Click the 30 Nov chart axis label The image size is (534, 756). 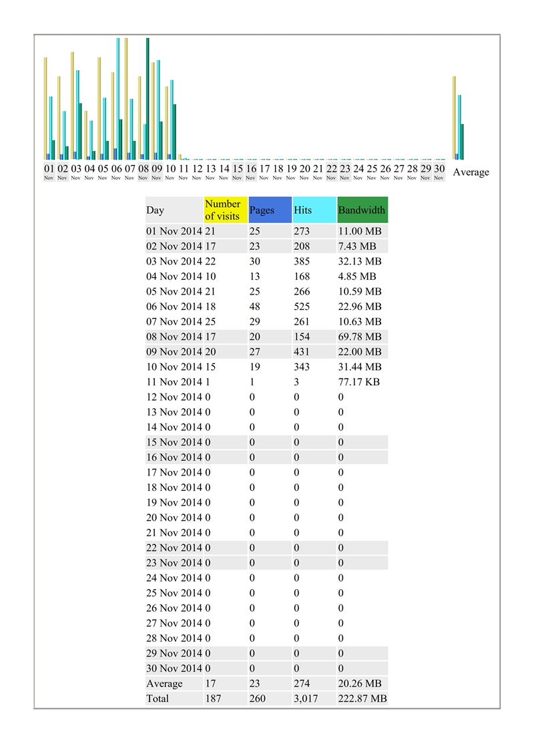(439, 172)
